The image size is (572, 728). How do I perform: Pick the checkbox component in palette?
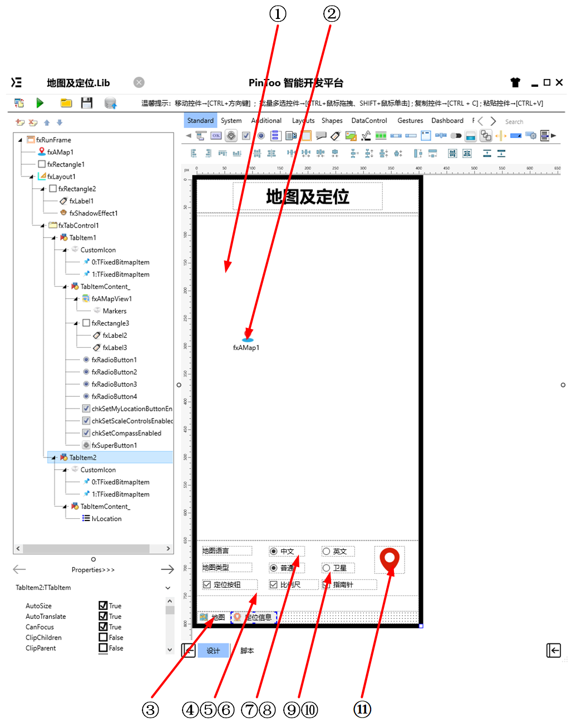tap(246, 135)
